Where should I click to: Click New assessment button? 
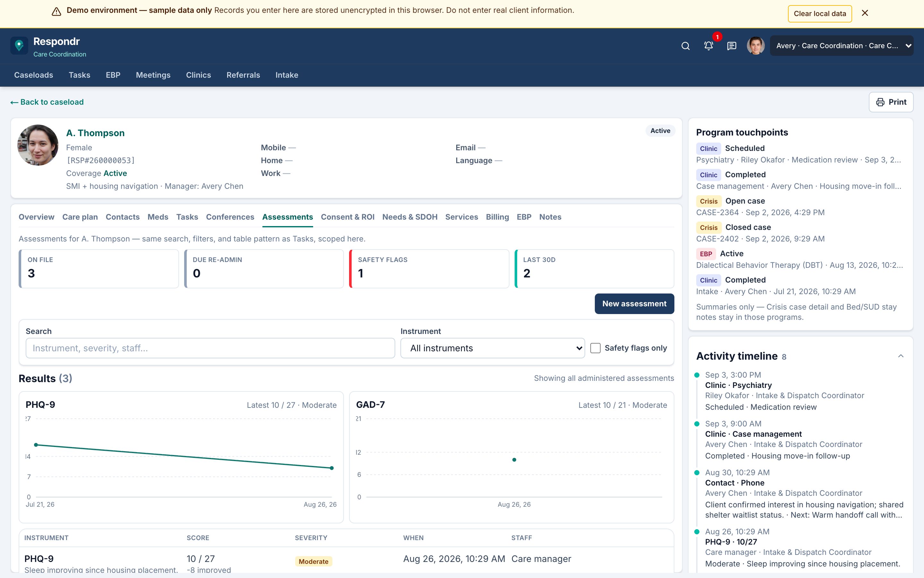pyautogui.click(x=634, y=304)
